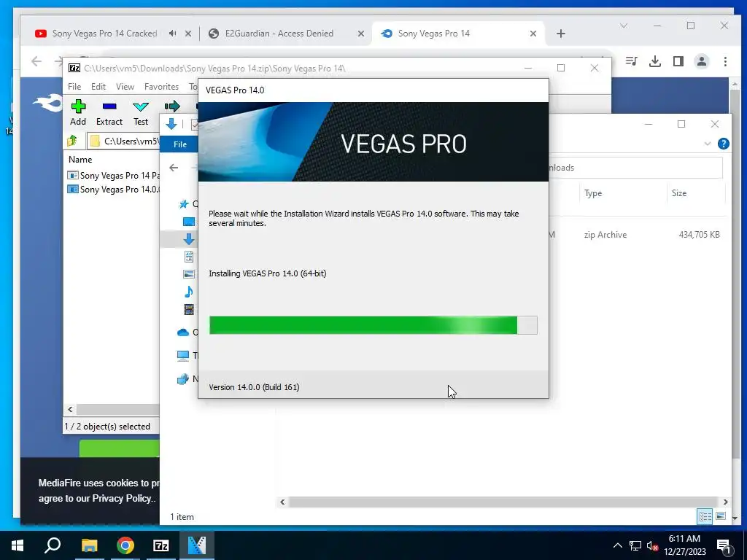Open Pictures in Explorer sidebar

click(189, 274)
